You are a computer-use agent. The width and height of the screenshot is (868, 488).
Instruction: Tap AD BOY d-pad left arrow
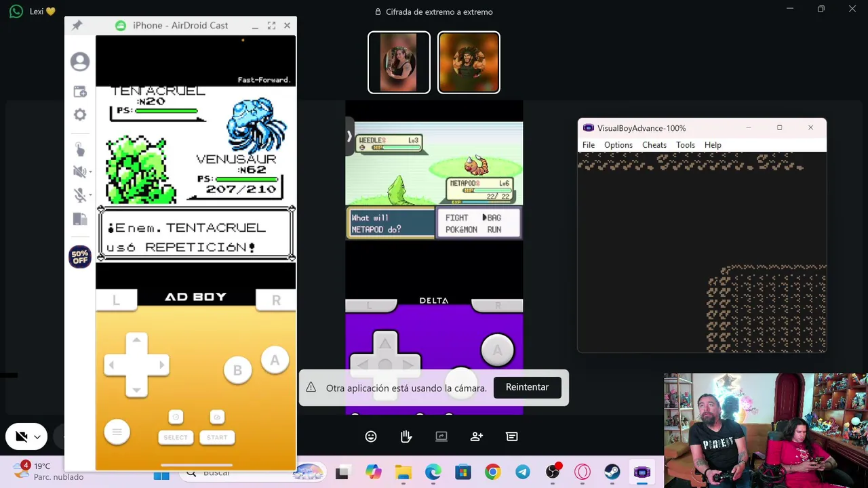pos(112,365)
